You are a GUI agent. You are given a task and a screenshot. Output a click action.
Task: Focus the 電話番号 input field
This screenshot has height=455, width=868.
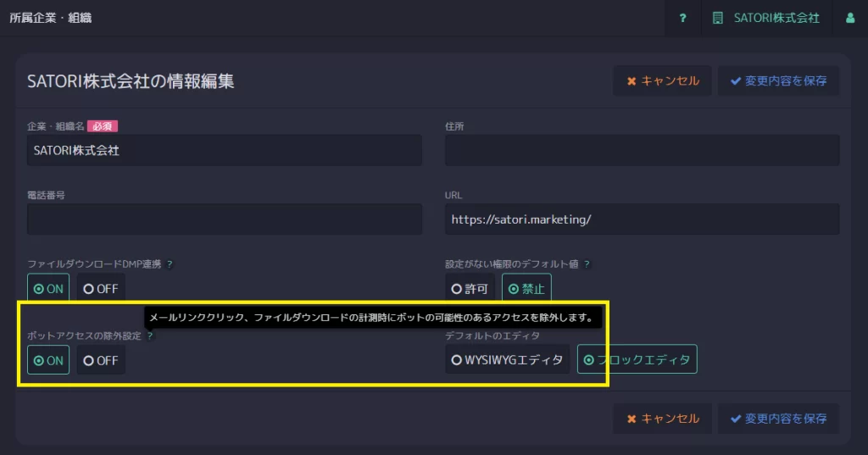[x=224, y=219]
